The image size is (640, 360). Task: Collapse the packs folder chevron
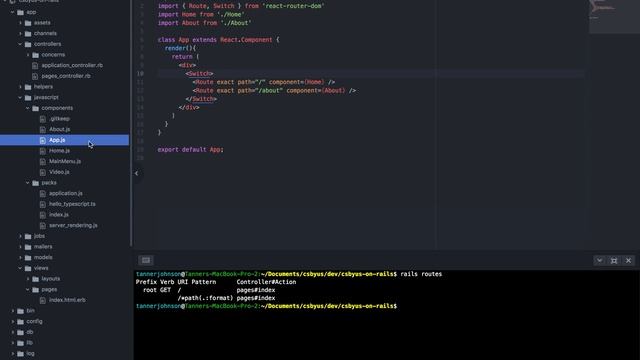[x=28, y=183]
